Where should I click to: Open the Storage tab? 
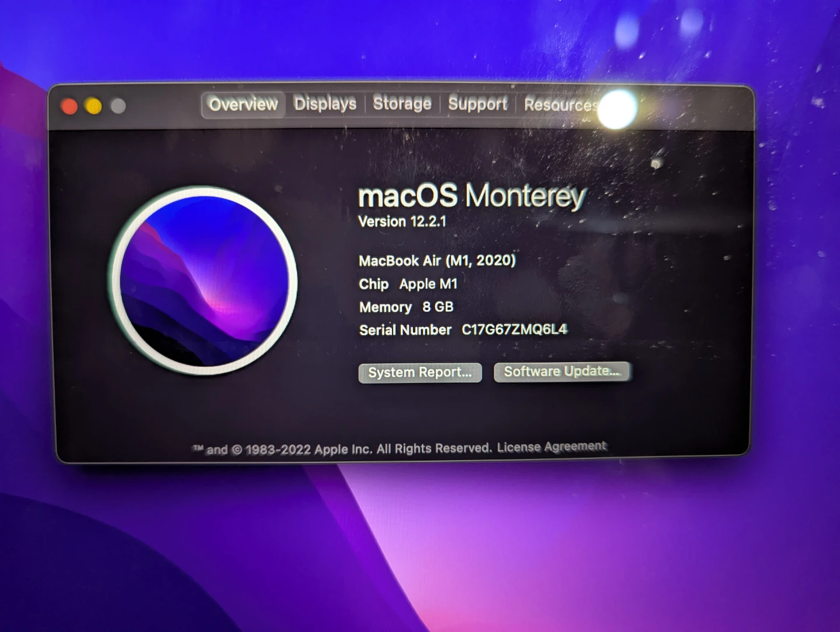402,103
